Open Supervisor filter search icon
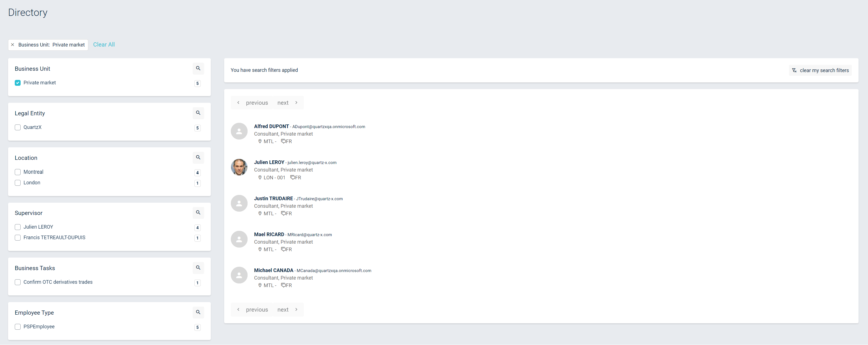868x345 pixels. [x=198, y=212]
